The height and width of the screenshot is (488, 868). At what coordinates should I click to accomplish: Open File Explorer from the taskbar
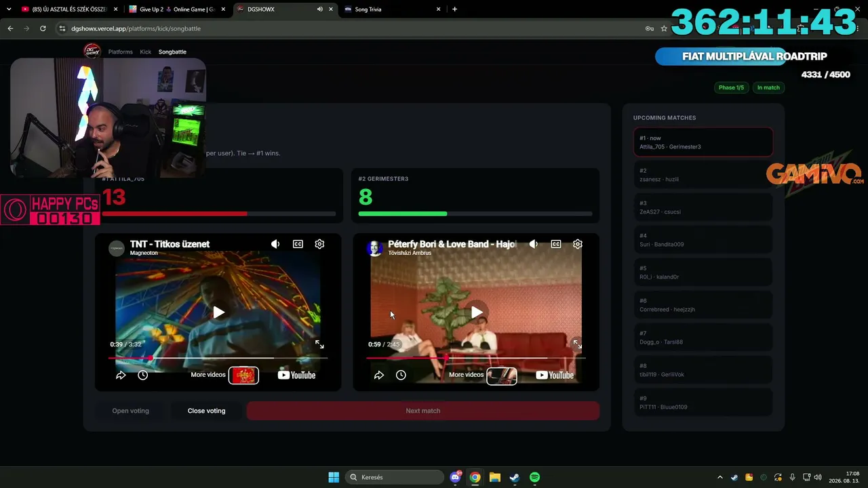pos(495,477)
